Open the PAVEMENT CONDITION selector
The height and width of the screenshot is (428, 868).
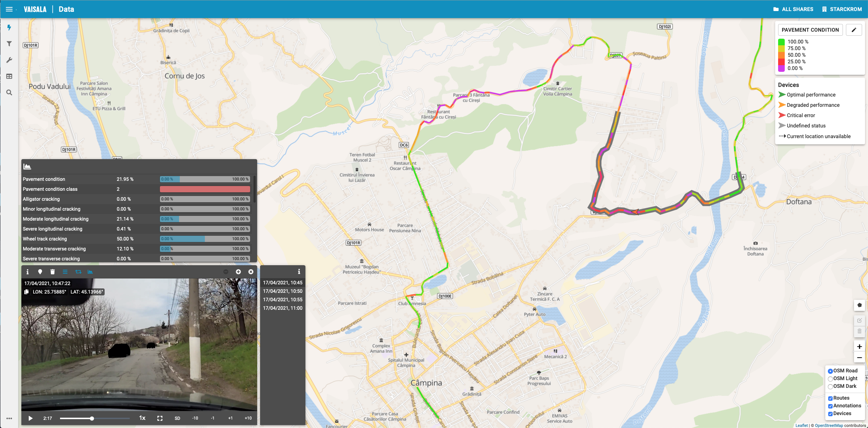810,30
